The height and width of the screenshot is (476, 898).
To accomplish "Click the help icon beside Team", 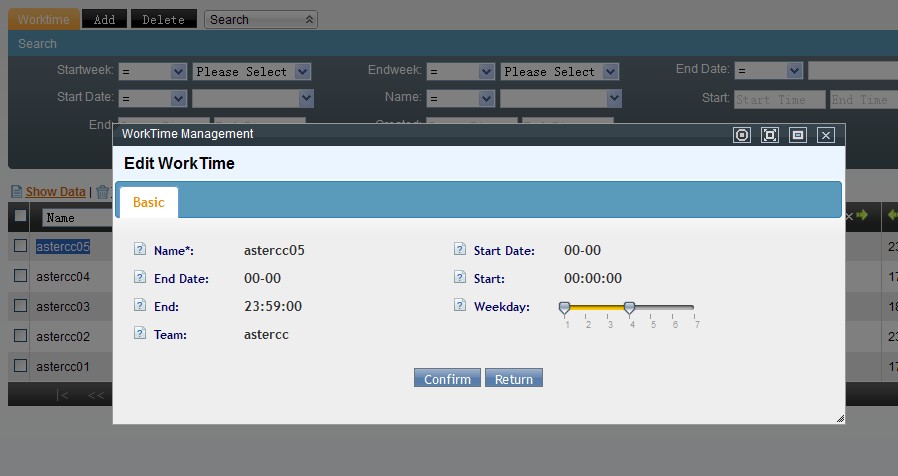I will pos(140,334).
